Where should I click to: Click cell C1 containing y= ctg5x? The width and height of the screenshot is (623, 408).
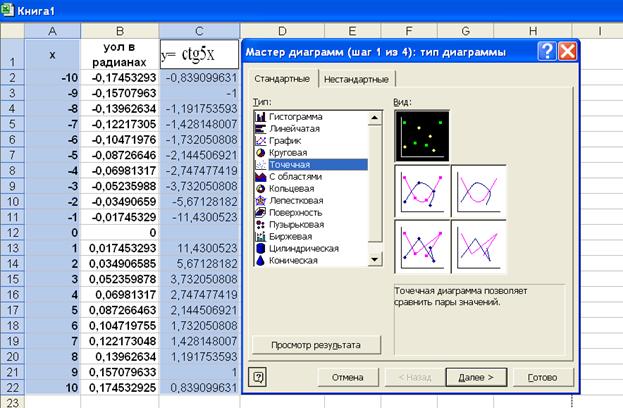coord(199,54)
